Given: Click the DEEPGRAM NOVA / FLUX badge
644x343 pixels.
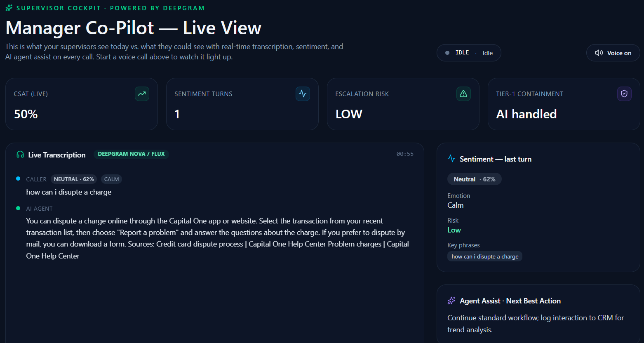Looking at the screenshot, I should pyautogui.click(x=131, y=154).
